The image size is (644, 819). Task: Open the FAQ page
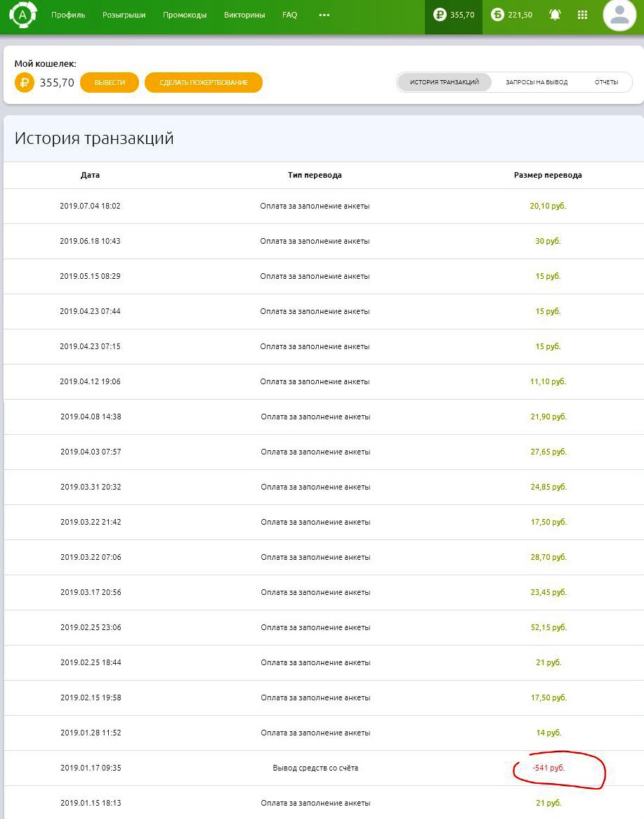289,15
